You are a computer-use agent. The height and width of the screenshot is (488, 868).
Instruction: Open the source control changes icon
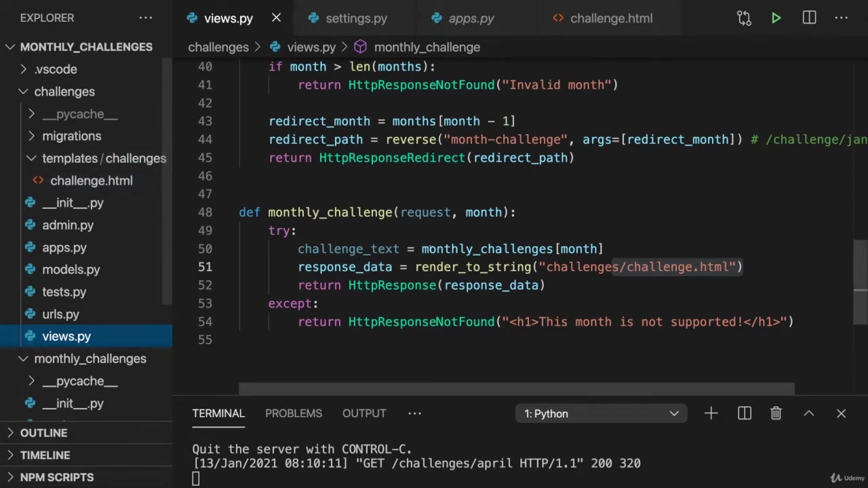point(744,18)
